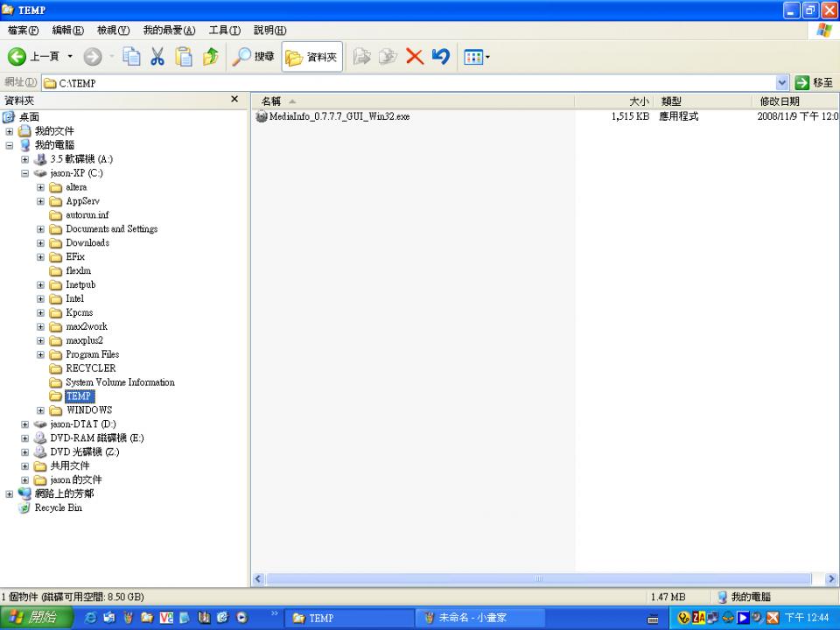
Task: Select the EFix folder
Action: tap(75, 256)
